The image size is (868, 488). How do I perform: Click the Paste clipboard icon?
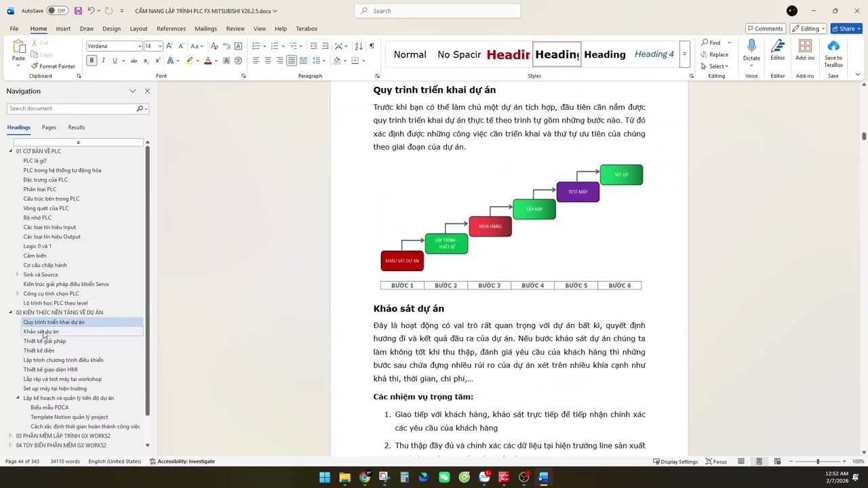click(x=18, y=46)
